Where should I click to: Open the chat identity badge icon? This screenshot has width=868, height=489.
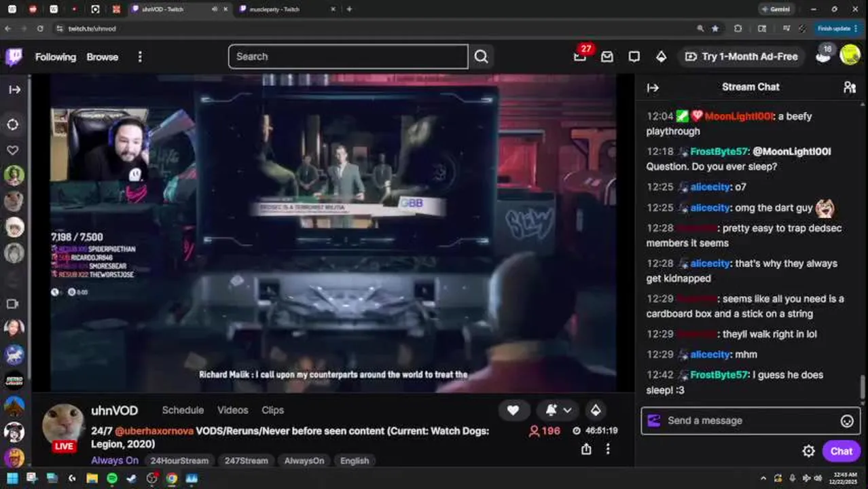click(654, 420)
